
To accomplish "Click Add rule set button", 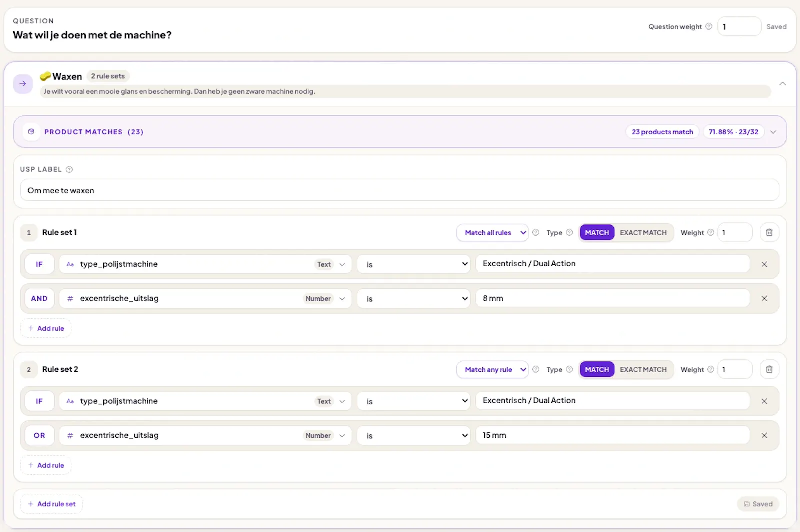I will click(52, 504).
